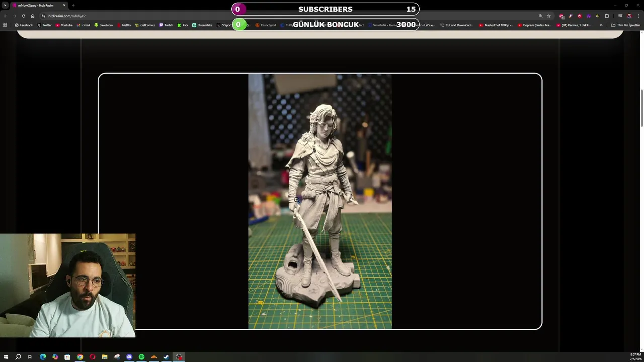
Task: Open Discord from taskbar
Action: [129, 357]
